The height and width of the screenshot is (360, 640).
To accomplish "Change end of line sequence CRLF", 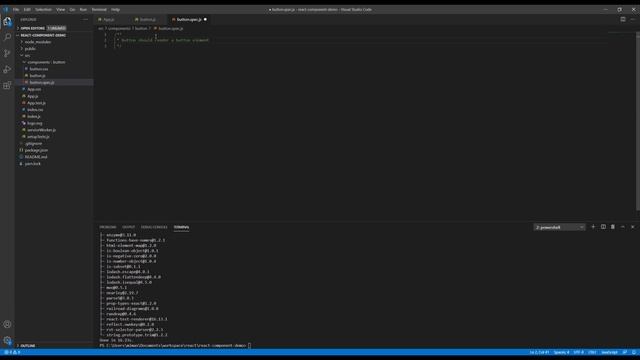I will coord(592,352).
